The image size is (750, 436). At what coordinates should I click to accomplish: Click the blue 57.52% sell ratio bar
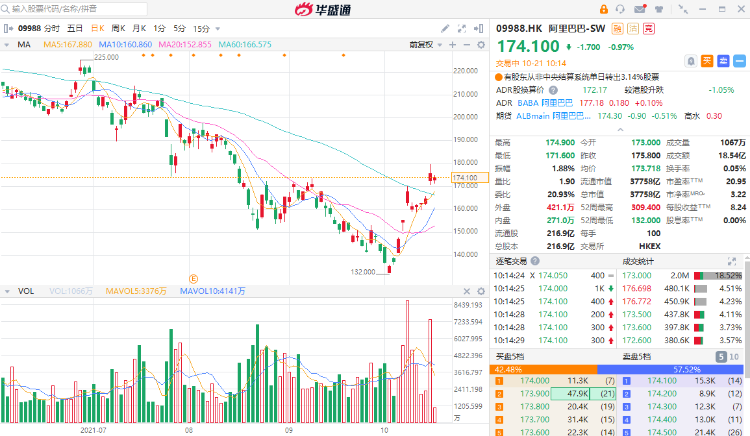pyautogui.click(x=670, y=370)
